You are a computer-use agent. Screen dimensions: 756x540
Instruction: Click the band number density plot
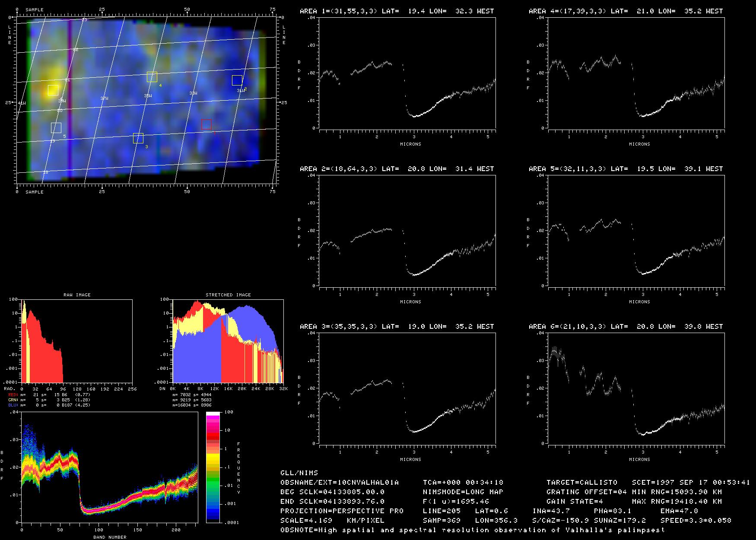pyautogui.click(x=109, y=467)
